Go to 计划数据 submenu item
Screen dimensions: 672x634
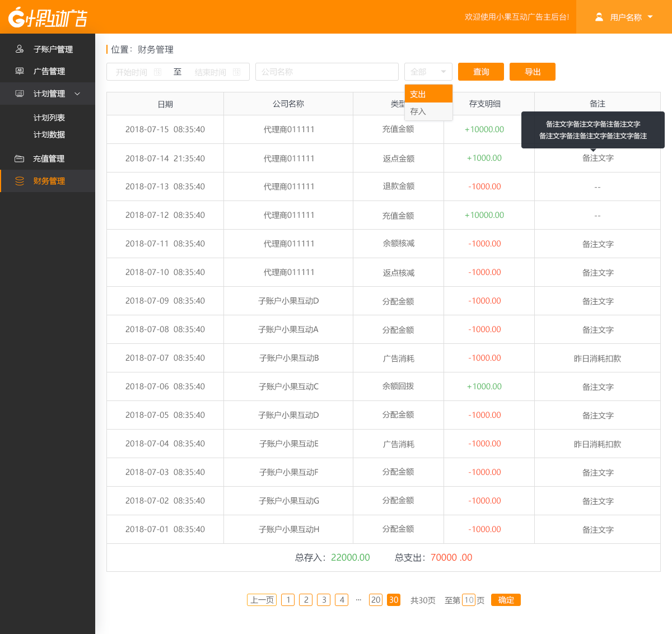(x=49, y=134)
